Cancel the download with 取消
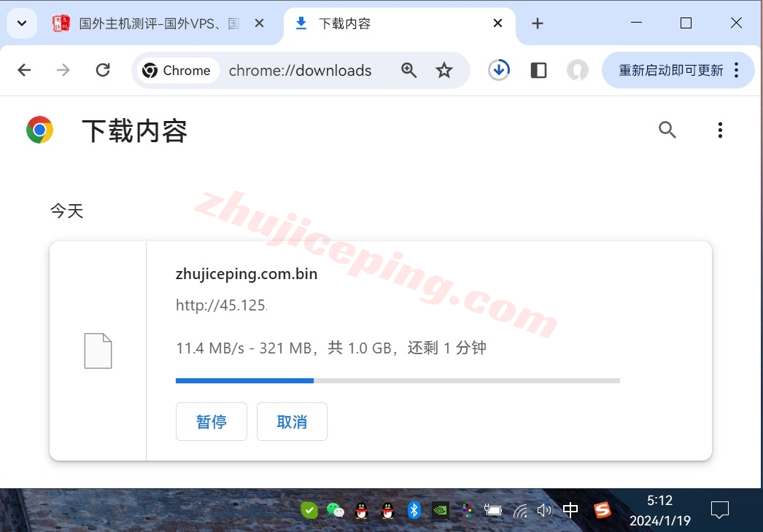The width and height of the screenshot is (763, 532). [292, 422]
